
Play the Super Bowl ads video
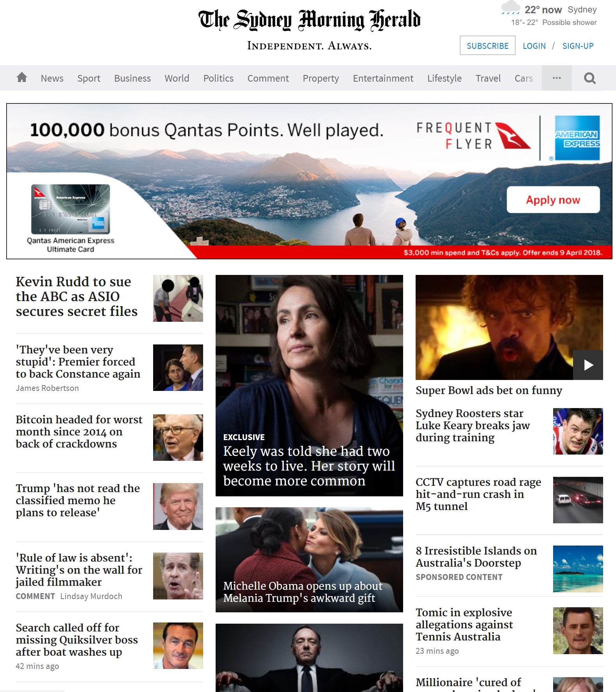[587, 365]
